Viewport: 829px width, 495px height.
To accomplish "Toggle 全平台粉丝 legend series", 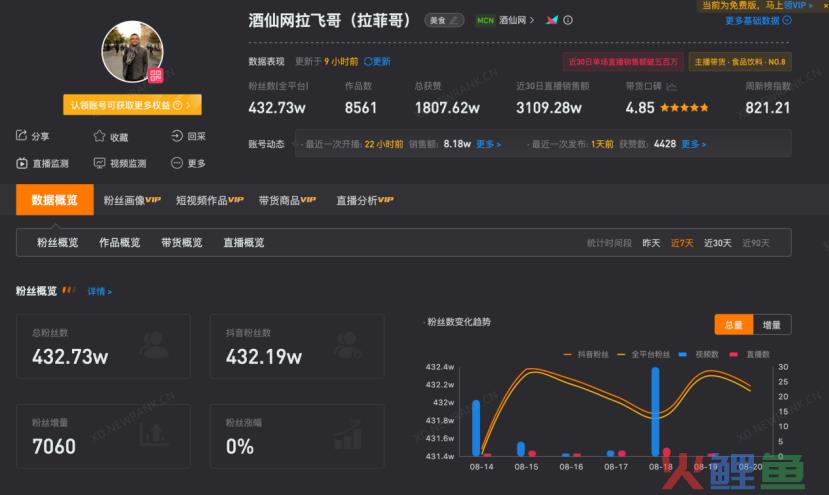I will pyautogui.click(x=643, y=354).
